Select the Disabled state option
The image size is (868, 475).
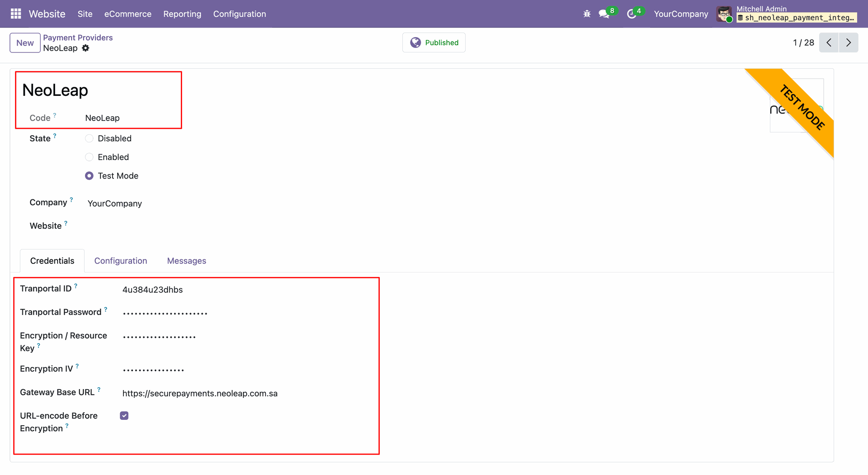(90, 138)
